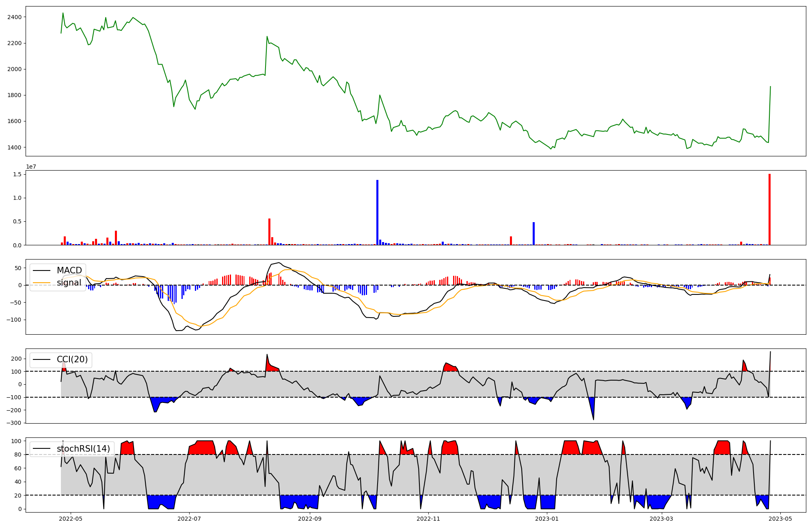Click the 1.5 volume axis tick label

[x=17, y=174]
